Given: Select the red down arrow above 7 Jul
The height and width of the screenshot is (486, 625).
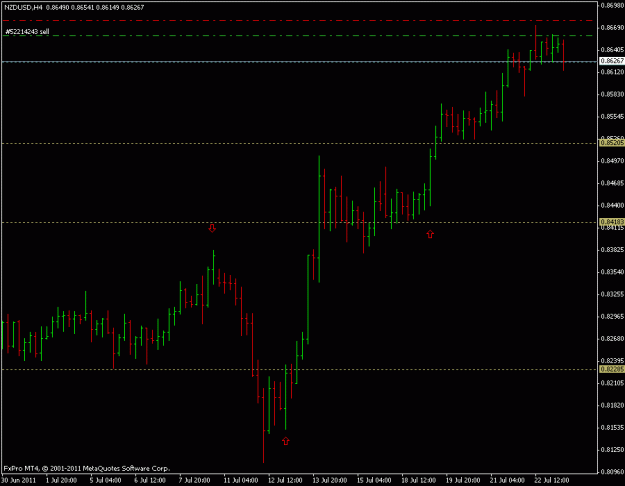Looking at the screenshot, I should [x=212, y=228].
